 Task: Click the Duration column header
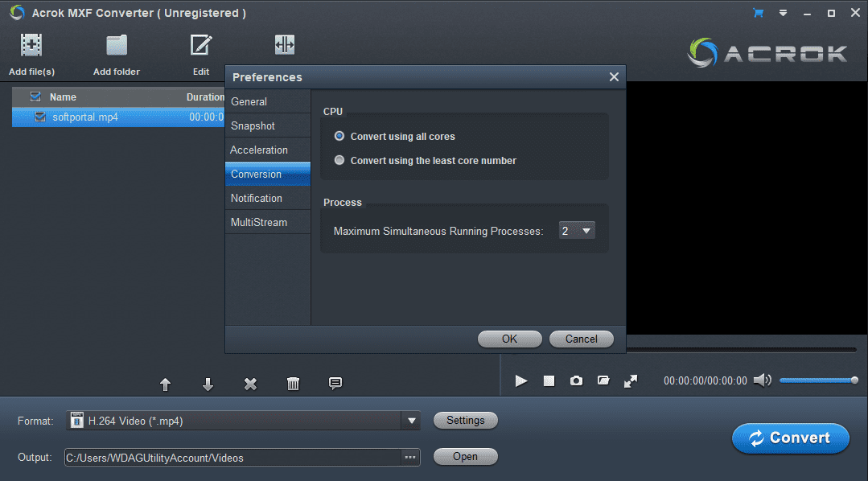click(x=205, y=97)
